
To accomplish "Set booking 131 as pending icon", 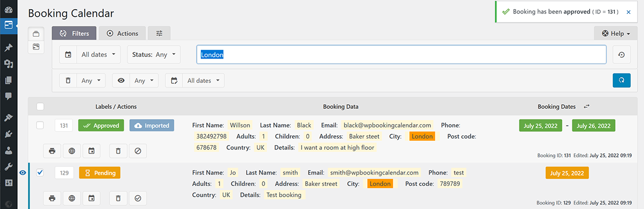I will click(x=138, y=151).
